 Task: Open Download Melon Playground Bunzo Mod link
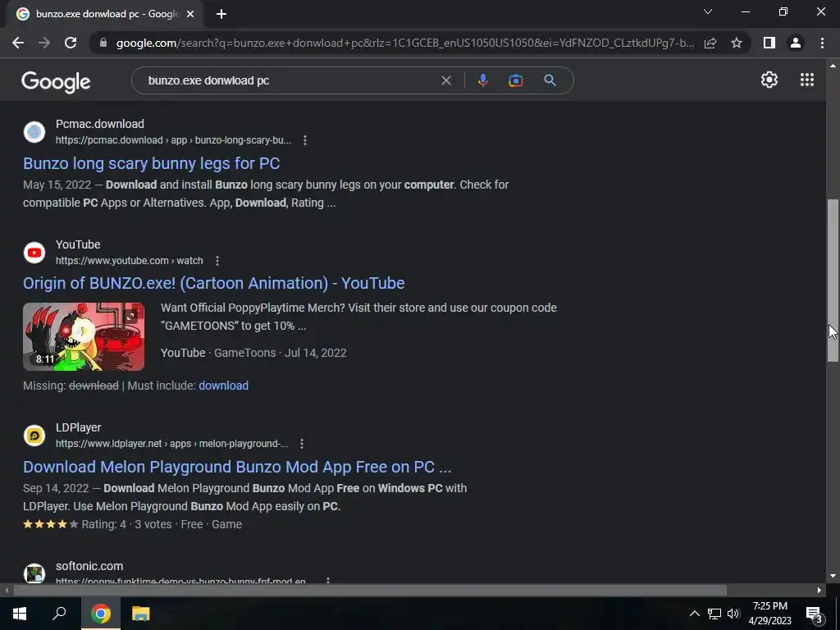[237, 467]
